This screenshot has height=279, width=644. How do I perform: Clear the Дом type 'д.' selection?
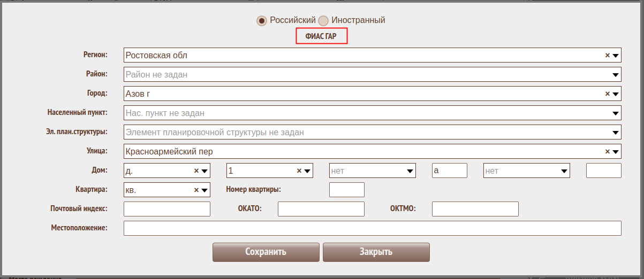(x=196, y=171)
